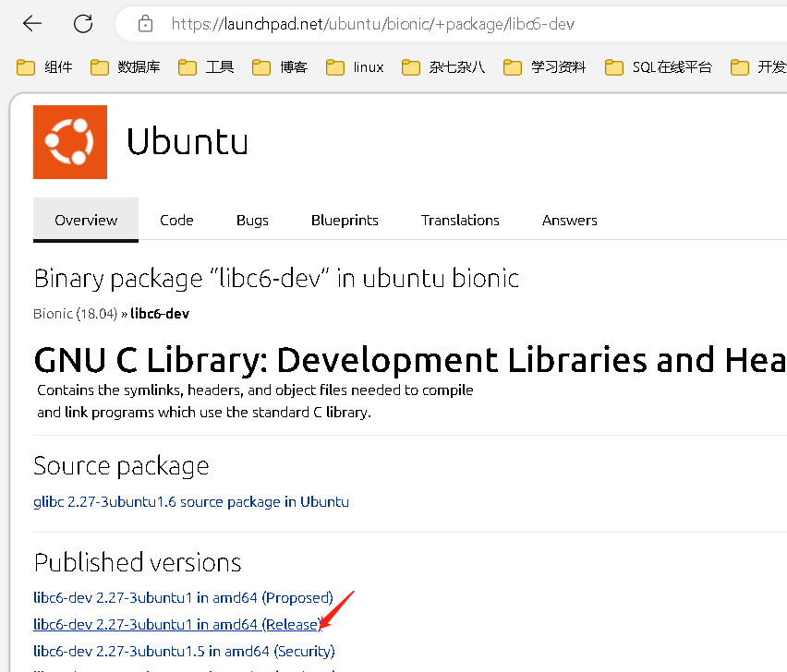
Task: Open the Blueprints tab
Action: pos(345,220)
